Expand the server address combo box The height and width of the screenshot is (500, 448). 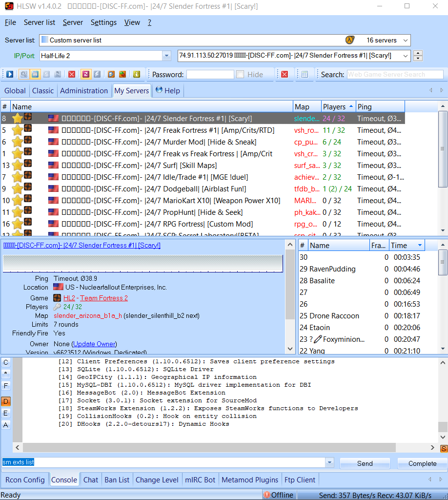pos(406,56)
